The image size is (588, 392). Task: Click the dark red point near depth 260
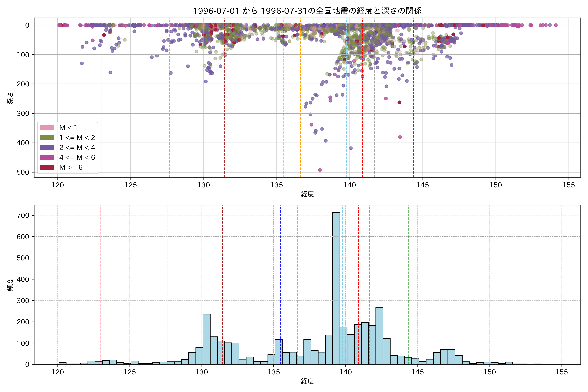(399, 103)
